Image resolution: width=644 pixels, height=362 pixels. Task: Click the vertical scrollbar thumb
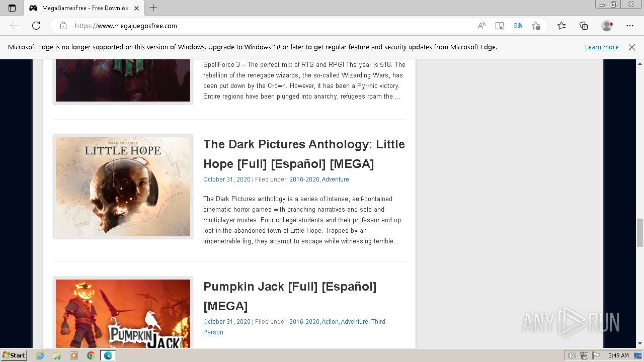[640, 233]
